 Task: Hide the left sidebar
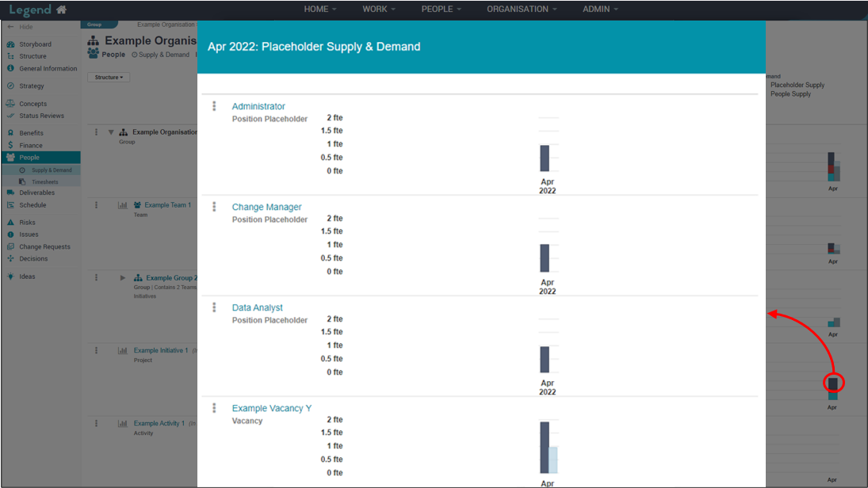[x=21, y=27]
